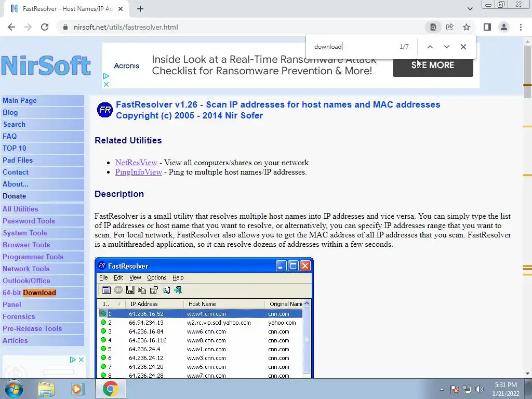Open the Chrome three-dot menu
The image size is (532, 399).
[521, 27]
